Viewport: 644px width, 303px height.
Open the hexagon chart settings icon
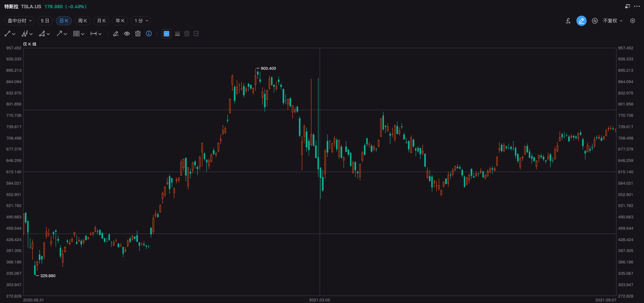(x=632, y=21)
